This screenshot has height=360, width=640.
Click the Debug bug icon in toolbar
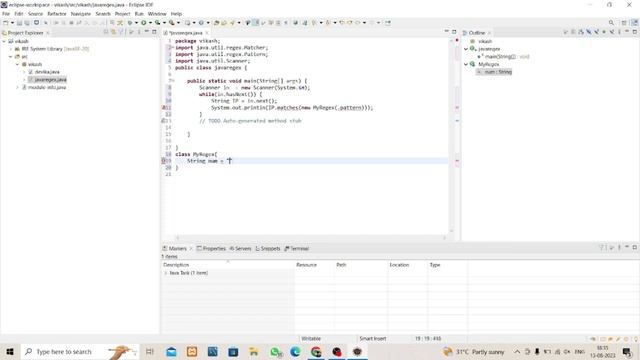coord(130,23)
